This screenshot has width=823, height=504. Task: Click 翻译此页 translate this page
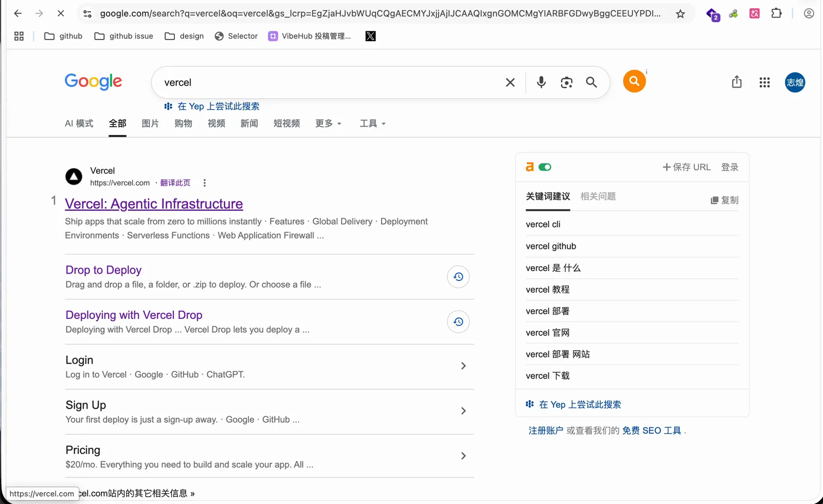[175, 183]
